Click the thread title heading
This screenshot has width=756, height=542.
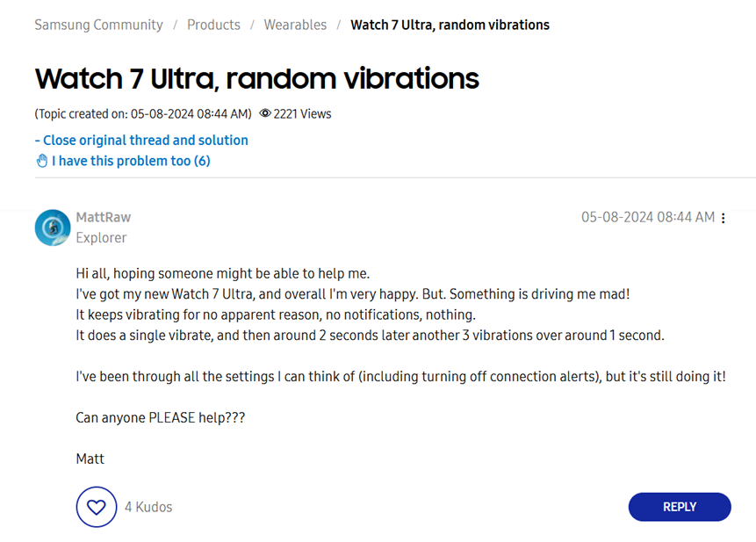tap(257, 78)
